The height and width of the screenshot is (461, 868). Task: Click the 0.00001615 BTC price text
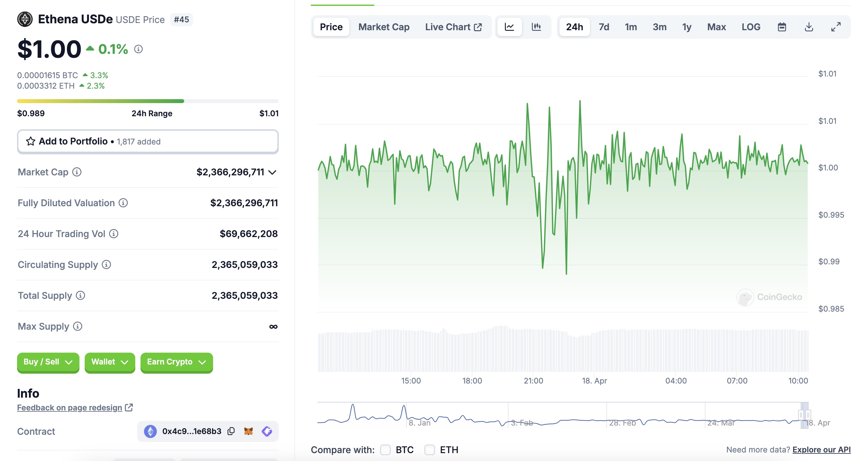(48, 75)
